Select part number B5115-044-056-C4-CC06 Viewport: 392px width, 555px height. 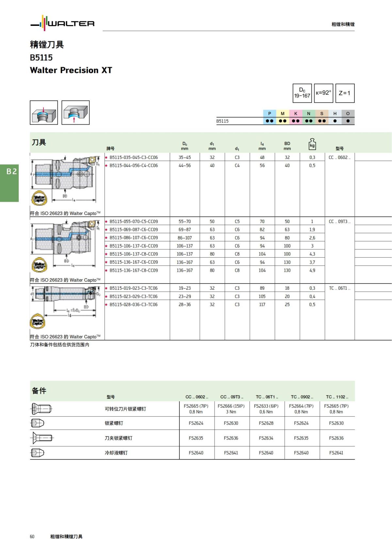134,165
